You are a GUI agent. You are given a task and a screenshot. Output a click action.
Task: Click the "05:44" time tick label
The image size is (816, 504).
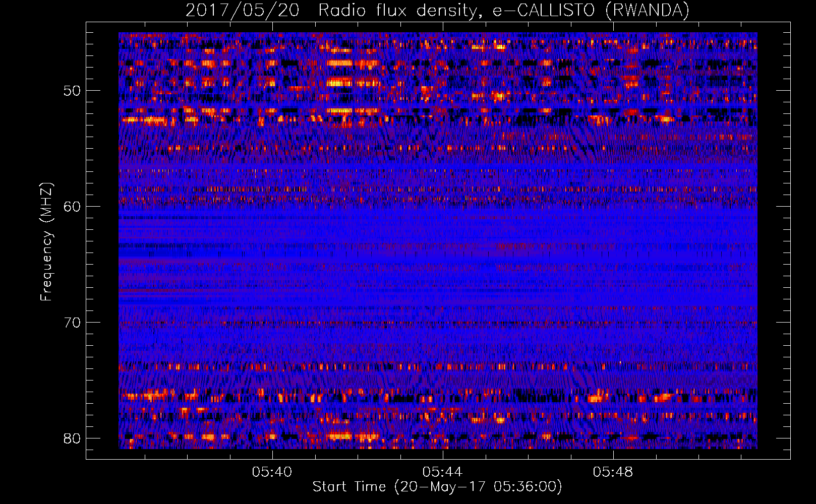coord(443,472)
